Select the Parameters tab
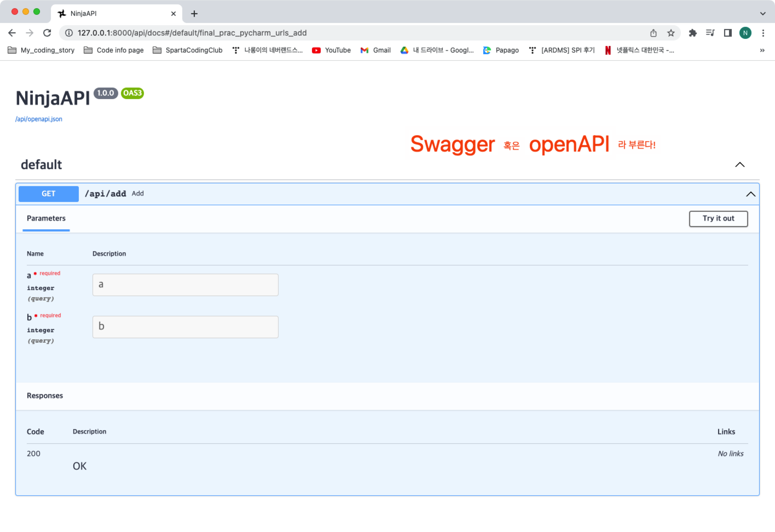The width and height of the screenshot is (775, 532). point(46,218)
